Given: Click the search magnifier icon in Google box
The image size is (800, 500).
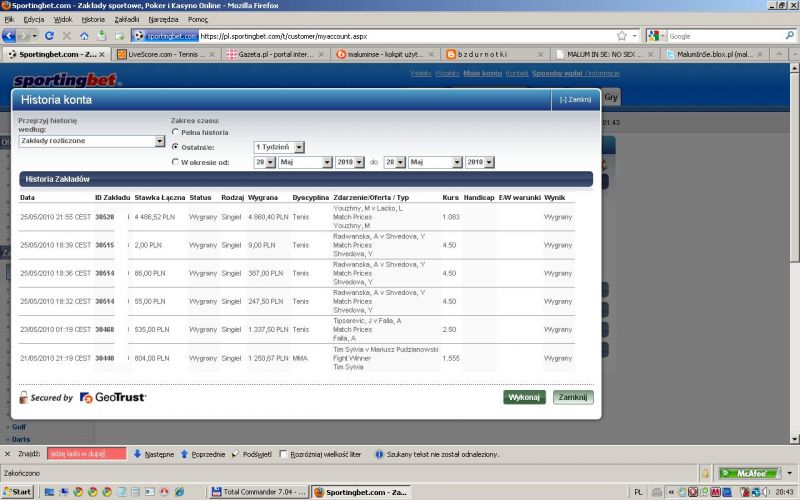Looking at the screenshot, I should pos(789,36).
